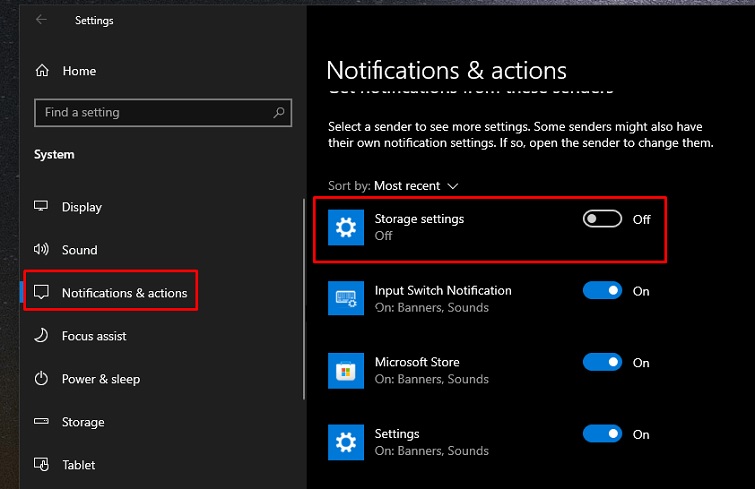Open the Display settings page
The height and width of the screenshot is (489, 755).
pos(82,207)
